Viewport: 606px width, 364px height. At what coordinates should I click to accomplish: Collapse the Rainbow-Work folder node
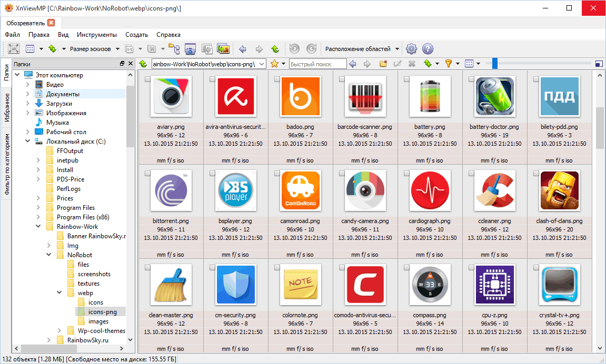[38, 227]
